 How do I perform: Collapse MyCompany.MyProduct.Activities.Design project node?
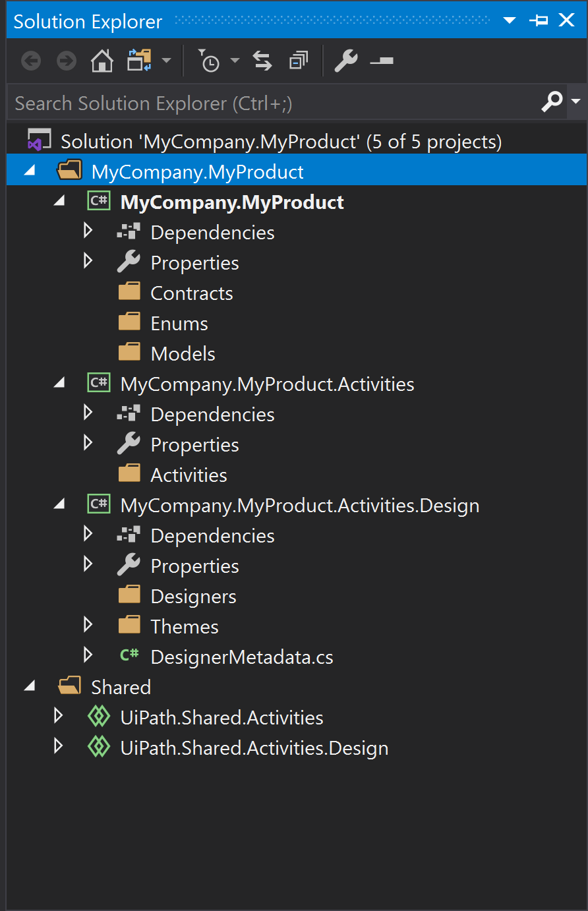click(x=59, y=504)
